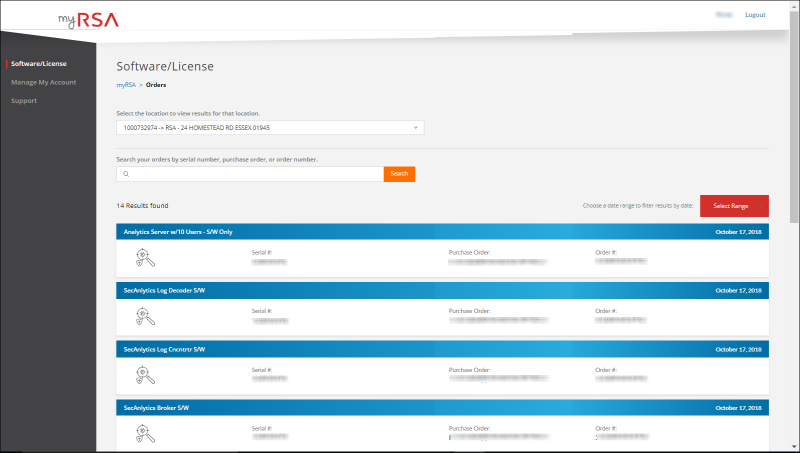Focus the orders search input field
This screenshot has height=453, width=800.
250,174
